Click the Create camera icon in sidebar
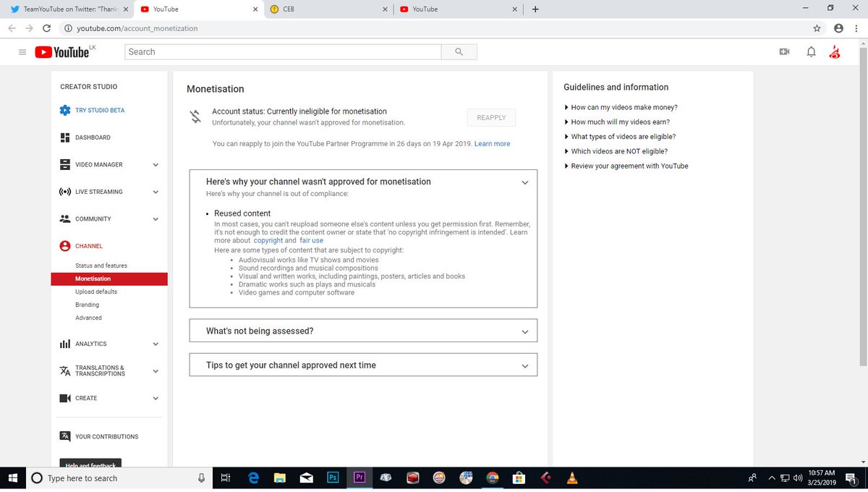 click(x=65, y=398)
